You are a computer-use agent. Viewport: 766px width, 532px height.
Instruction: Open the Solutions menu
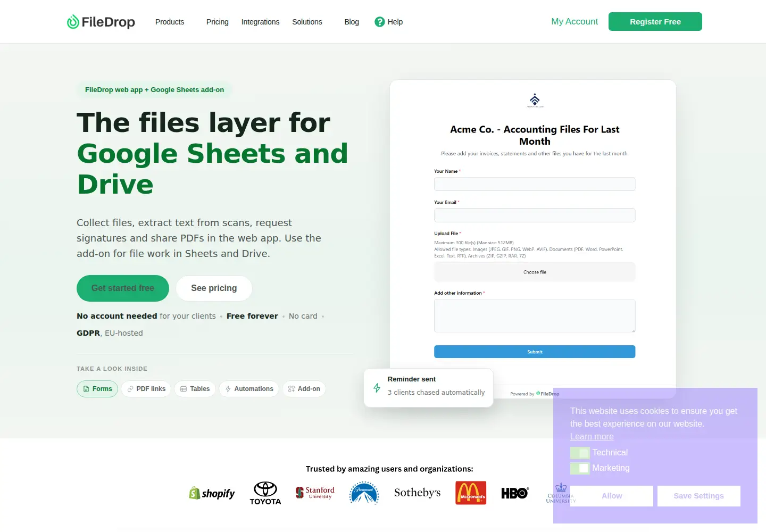(x=307, y=22)
